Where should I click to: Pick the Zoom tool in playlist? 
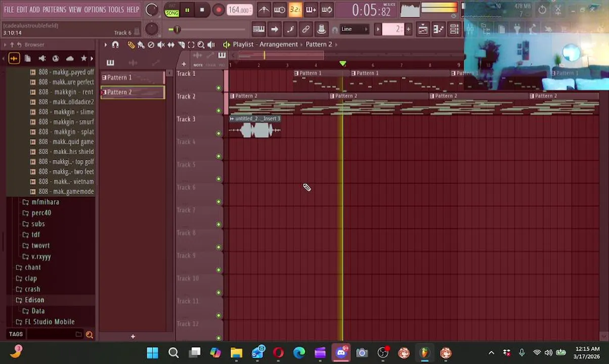pyautogui.click(x=201, y=45)
